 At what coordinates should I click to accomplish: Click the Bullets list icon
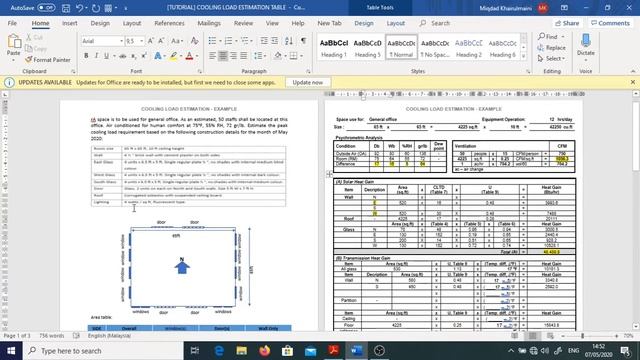(212, 41)
